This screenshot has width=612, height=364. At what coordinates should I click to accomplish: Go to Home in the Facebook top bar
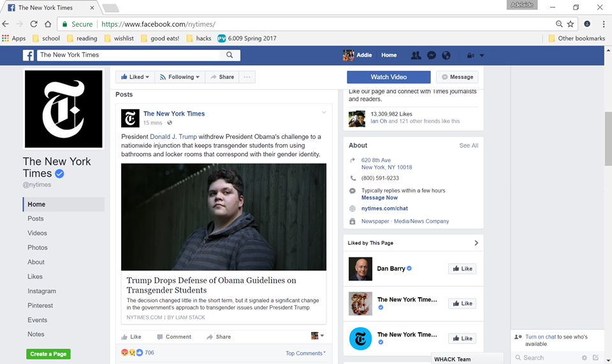(x=389, y=55)
